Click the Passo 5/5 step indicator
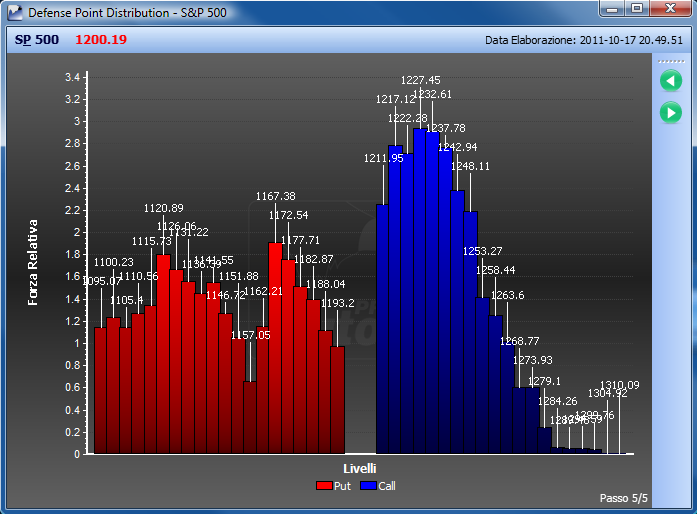The image size is (697, 514). [623, 498]
